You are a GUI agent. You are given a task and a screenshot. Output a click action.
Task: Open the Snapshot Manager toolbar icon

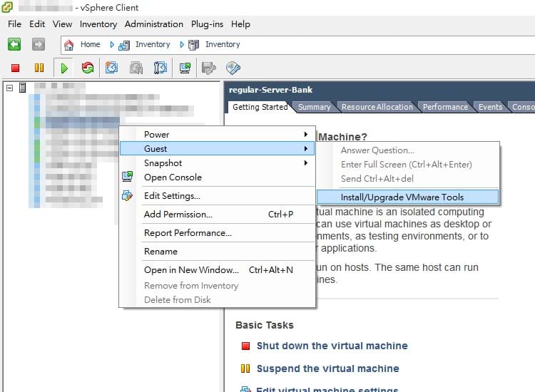(160, 68)
